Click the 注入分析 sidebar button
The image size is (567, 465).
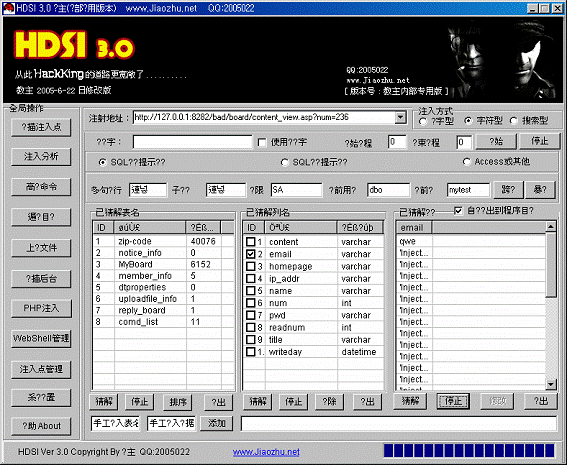click(41, 156)
